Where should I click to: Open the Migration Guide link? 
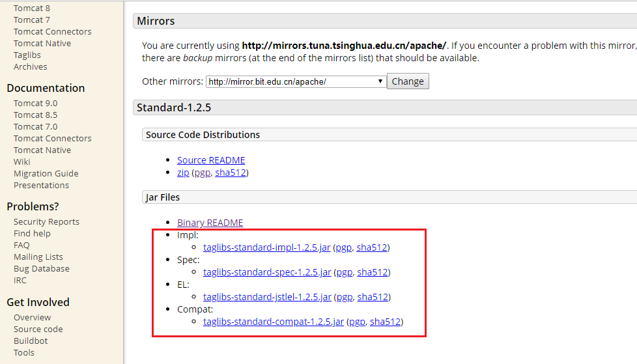tap(46, 173)
